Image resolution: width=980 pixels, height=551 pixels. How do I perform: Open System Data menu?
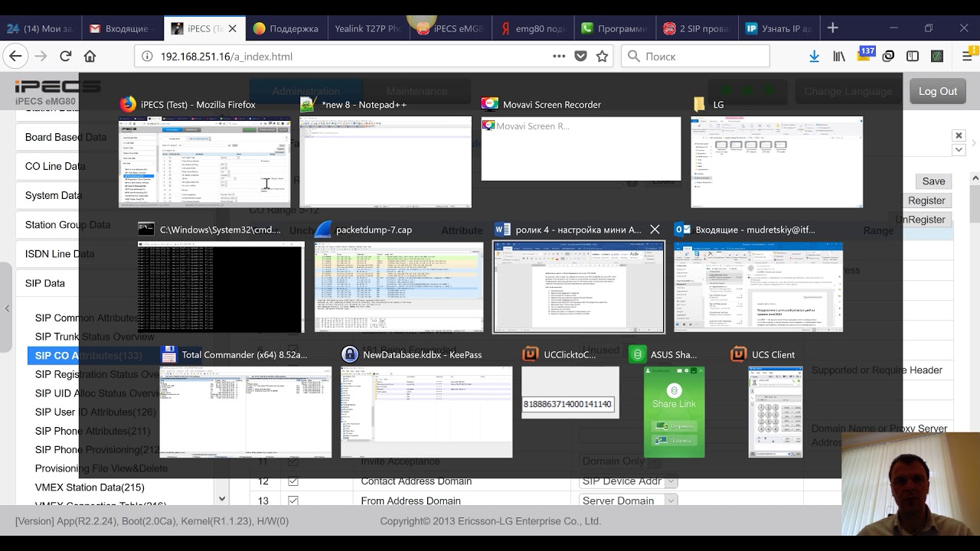(53, 195)
